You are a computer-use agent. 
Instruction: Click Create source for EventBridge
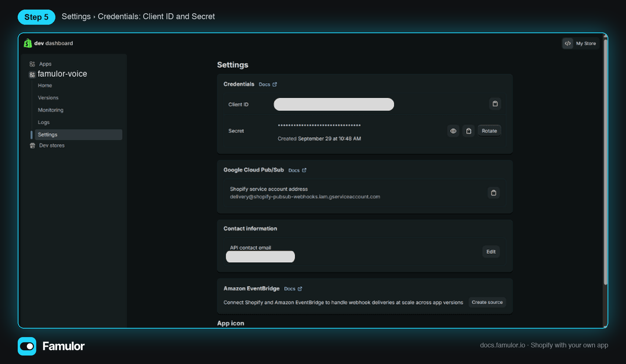[487, 302]
